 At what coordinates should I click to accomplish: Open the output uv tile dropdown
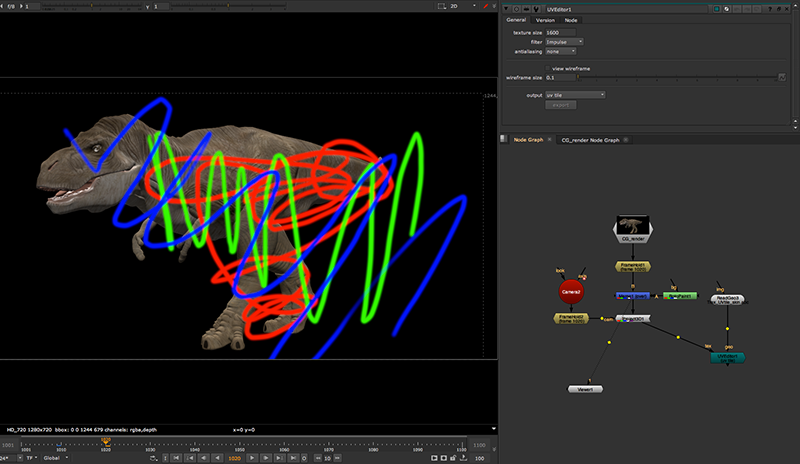pos(575,95)
